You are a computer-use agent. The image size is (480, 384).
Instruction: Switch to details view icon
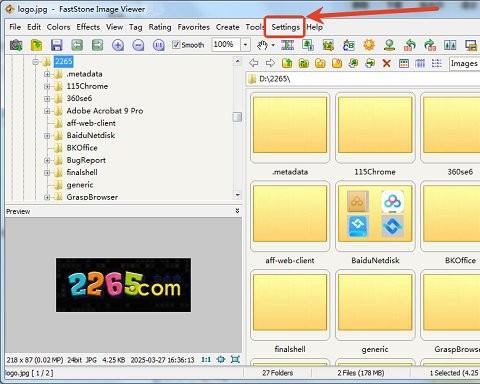click(420, 63)
